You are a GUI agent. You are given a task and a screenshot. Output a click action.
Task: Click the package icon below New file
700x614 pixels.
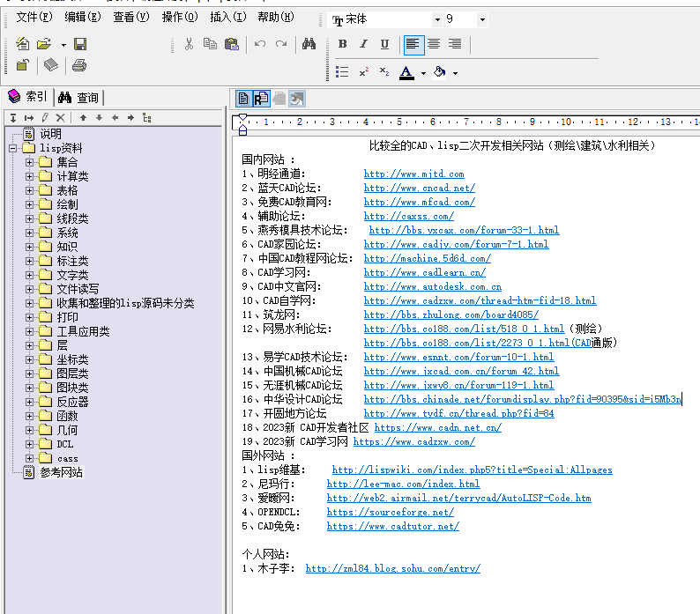22,65
